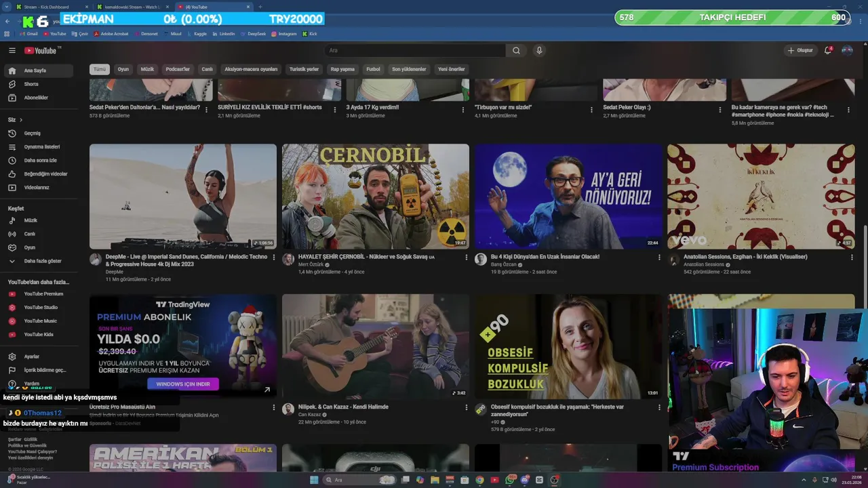Image resolution: width=868 pixels, height=488 pixels.
Task: Open Müzik under Keşfet
Action: (38, 220)
